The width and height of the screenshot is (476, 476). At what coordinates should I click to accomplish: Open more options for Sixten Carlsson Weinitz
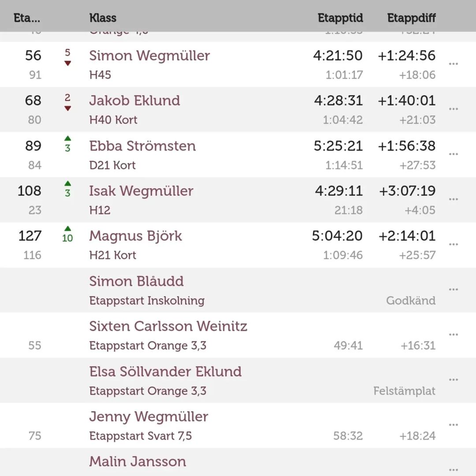(453, 335)
